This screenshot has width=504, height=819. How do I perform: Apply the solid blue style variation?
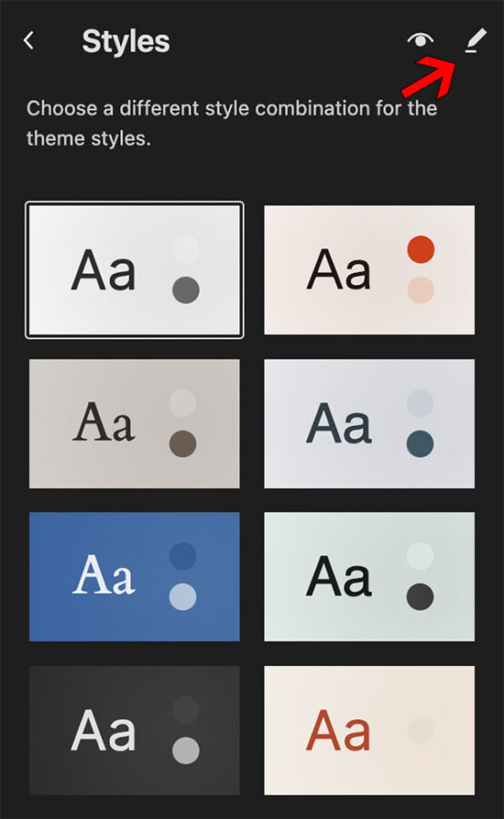pyautogui.click(x=135, y=577)
